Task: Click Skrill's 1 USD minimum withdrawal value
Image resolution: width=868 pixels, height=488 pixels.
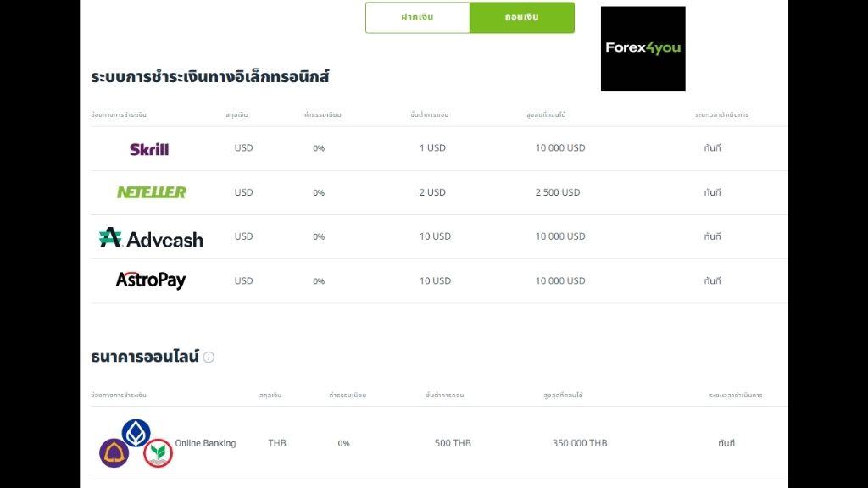Action: coord(432,148)
